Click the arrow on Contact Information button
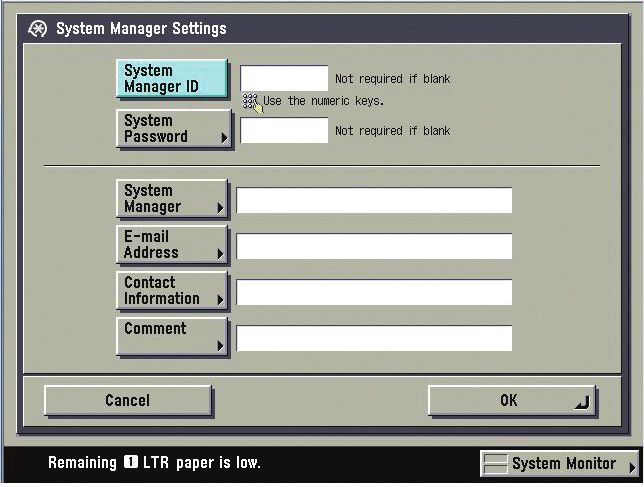This screenshot has width=644, height=487. (x=220, y=300)
